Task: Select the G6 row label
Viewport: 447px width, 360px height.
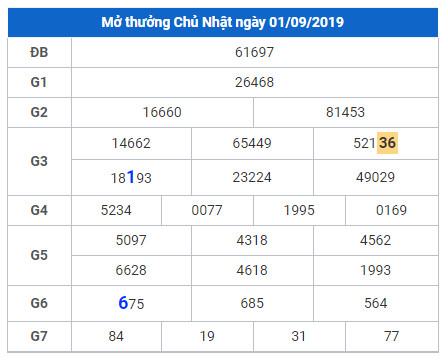Action: (39, 303)
